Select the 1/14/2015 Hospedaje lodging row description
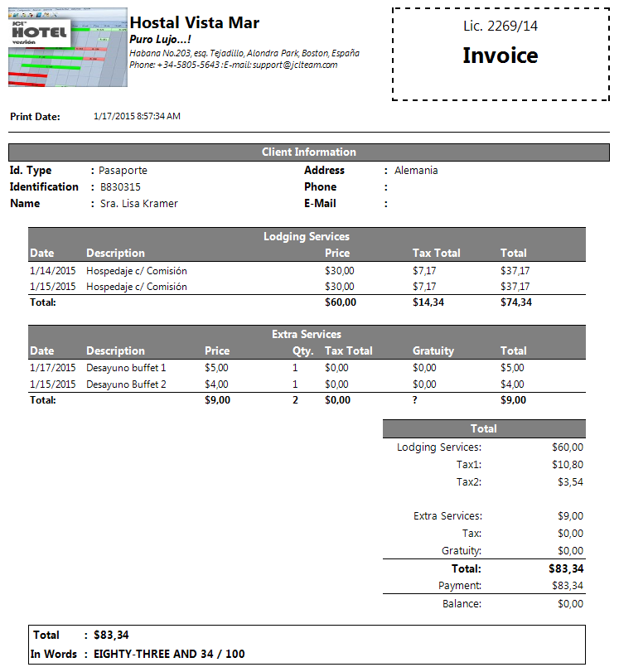 (x=137, y=270)
